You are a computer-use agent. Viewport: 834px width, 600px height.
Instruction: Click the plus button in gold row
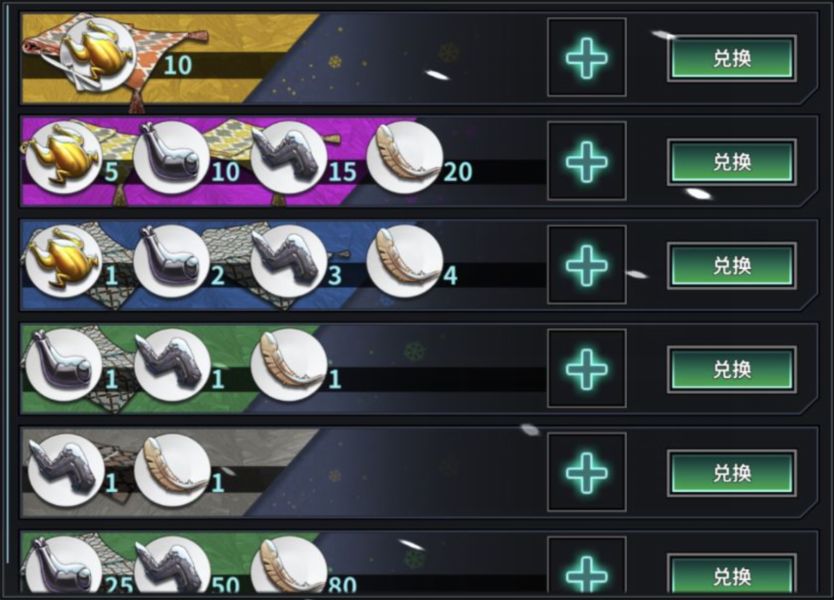coord(587,57)
